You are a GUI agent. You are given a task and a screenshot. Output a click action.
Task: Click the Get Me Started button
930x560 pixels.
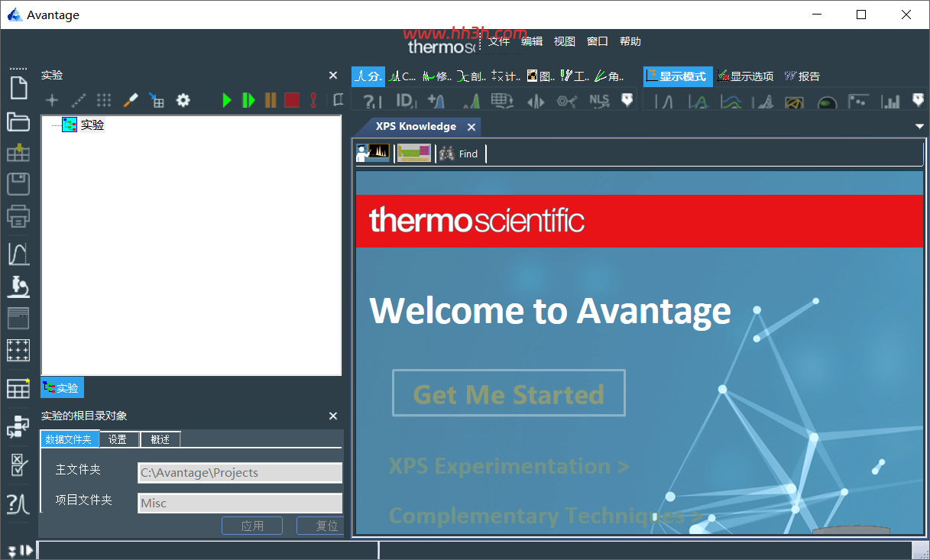pos(509,393)
